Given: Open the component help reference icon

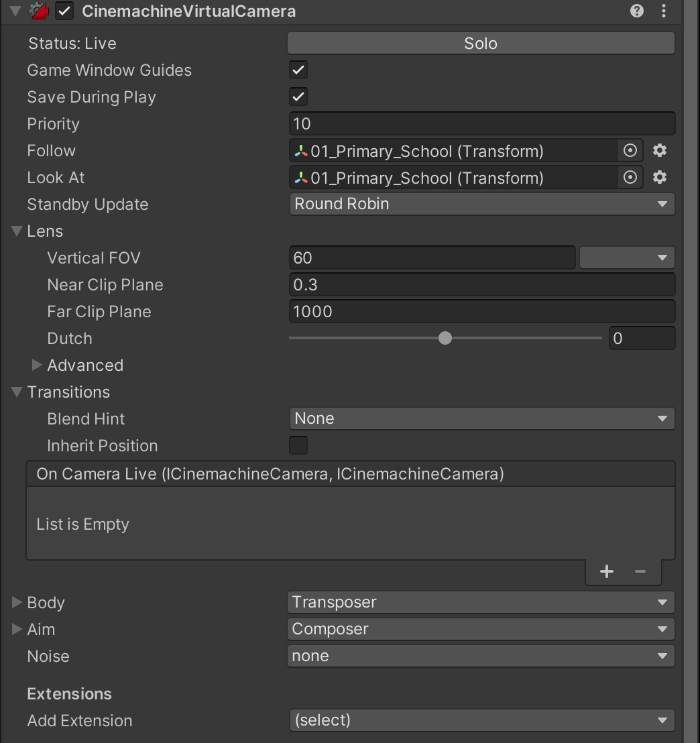Looking at the screenshot, I should (637, 11).
